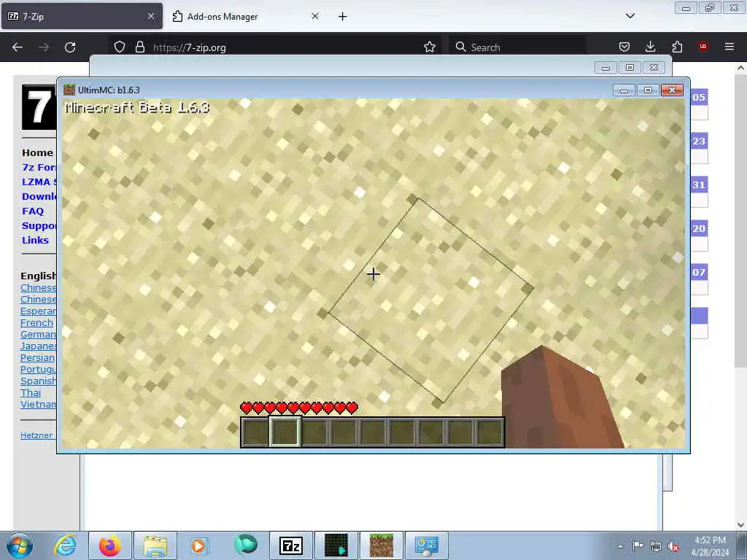747x560 pixels.
Task: Save to Pocket icon in toolbar
Action: [624, 47]
